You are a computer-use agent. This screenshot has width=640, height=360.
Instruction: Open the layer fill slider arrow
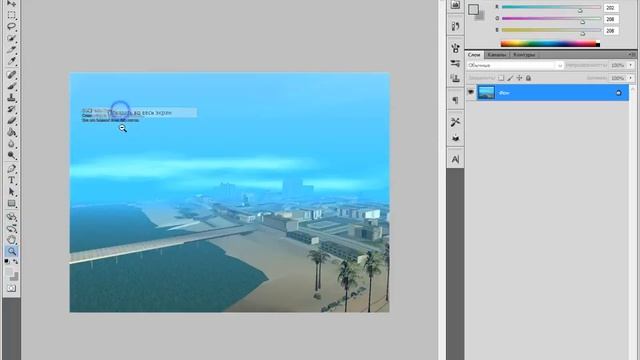click(631, 78)
